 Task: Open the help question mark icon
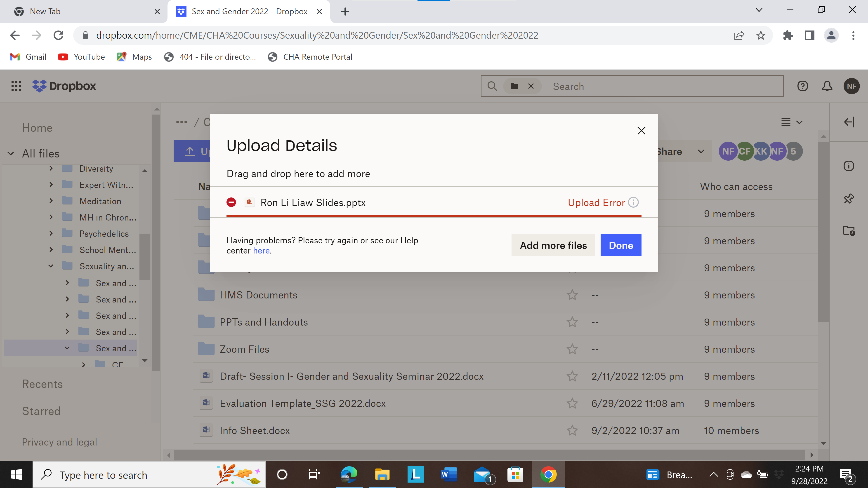(803, 86)
